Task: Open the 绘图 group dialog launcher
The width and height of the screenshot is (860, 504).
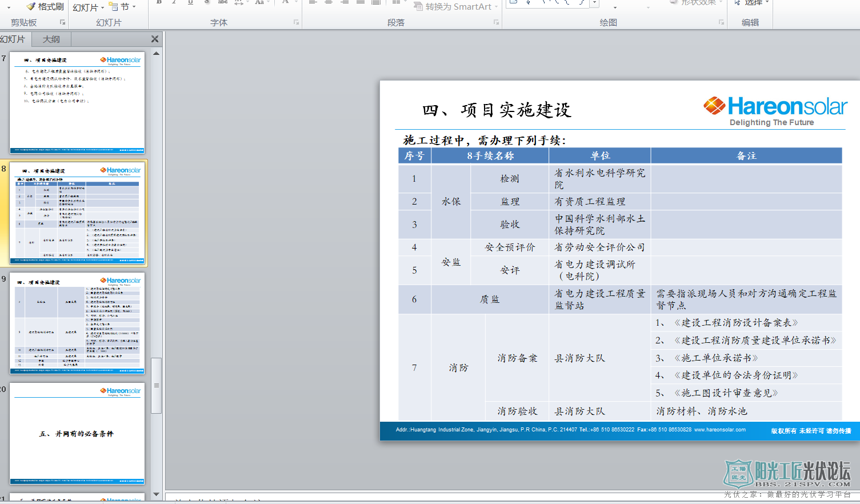Action: click(x=721, y=22)
